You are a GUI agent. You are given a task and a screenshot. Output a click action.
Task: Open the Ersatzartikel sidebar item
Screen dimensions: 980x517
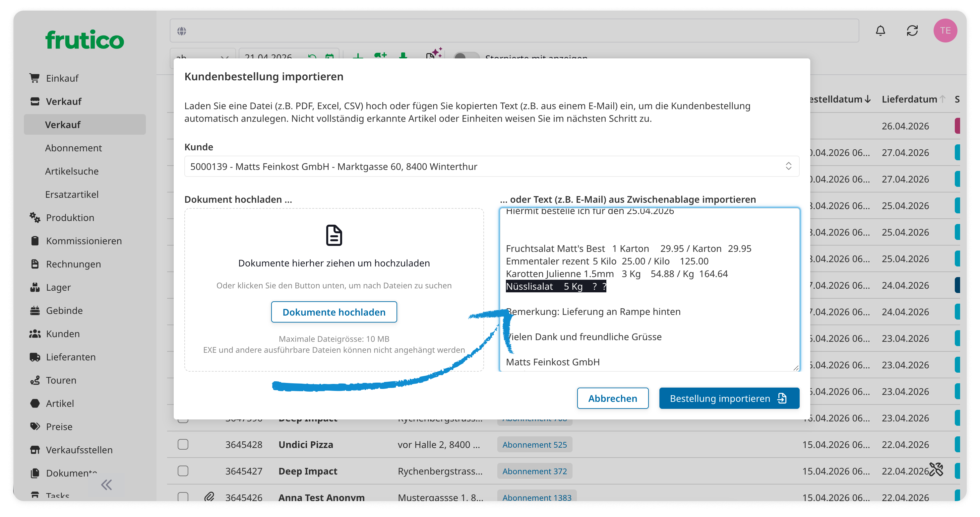(x=72, y=194)
